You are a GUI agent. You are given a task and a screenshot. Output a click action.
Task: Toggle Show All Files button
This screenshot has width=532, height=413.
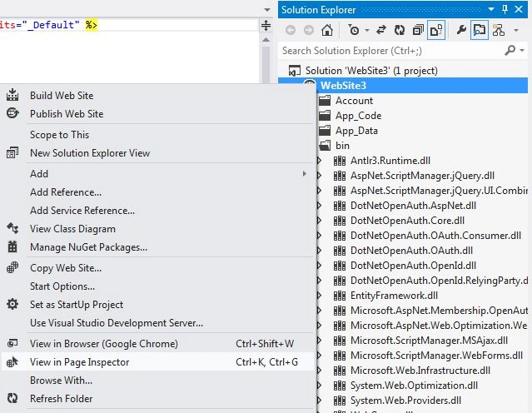click(436, 31)
